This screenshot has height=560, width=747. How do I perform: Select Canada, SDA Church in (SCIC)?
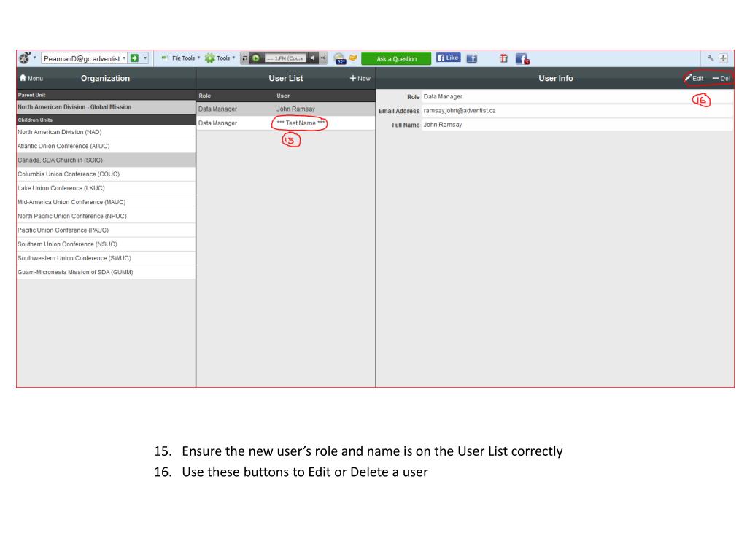tap(106, 160)
